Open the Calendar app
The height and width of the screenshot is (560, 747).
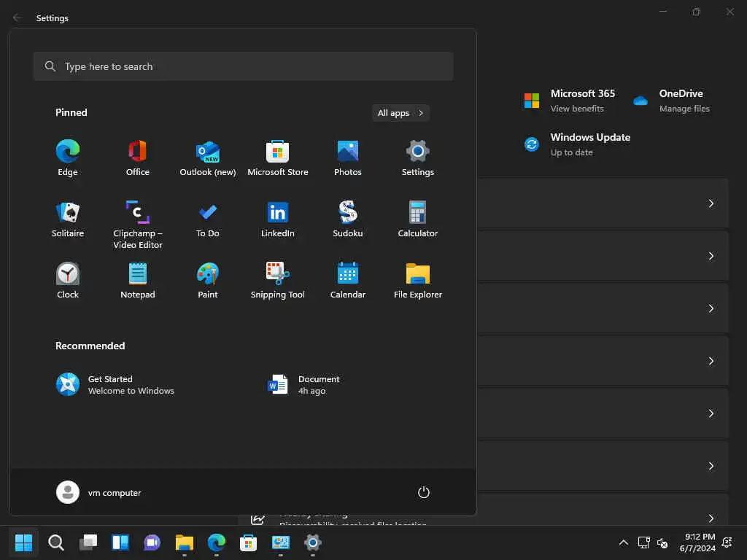click(348, 281)
